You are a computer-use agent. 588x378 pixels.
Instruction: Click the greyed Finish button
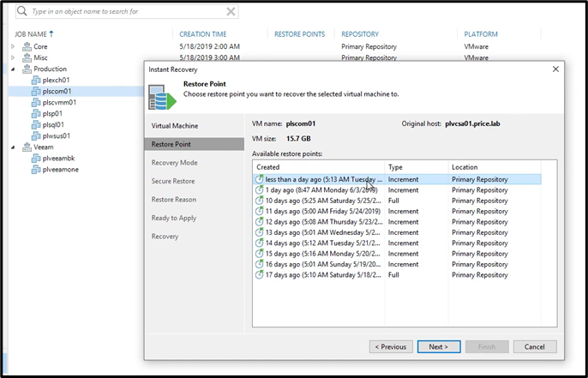point(487,347)
